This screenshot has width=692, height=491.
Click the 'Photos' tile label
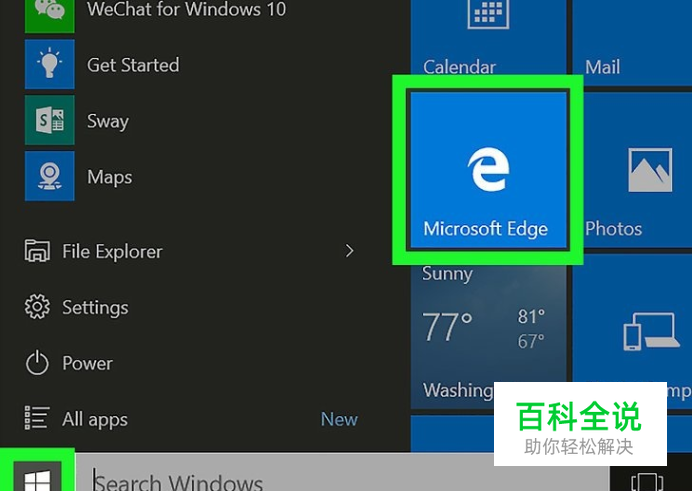pyautogui.click(x=613, y=229)
